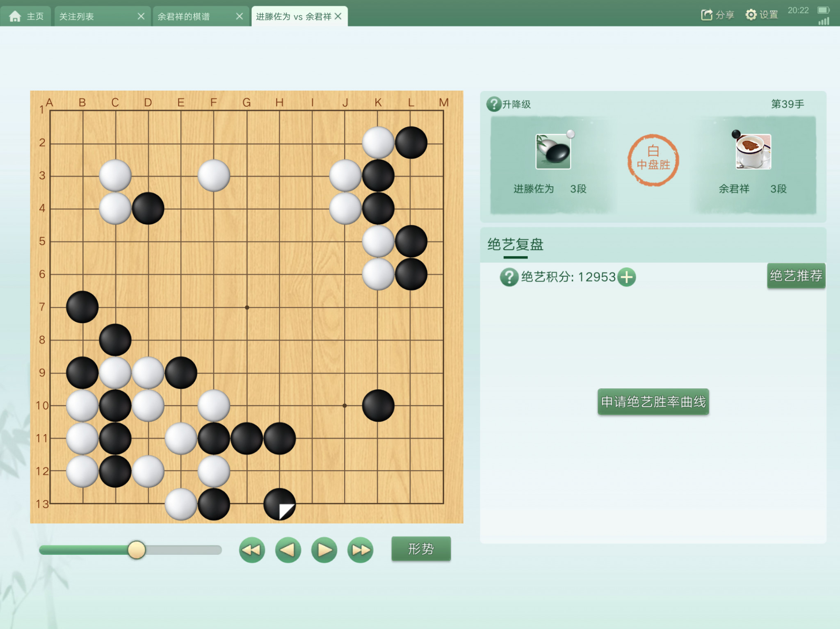Close the 关注列表 tab
The height and width of the screenshot is (629, 840).
[x=141, y=16]
